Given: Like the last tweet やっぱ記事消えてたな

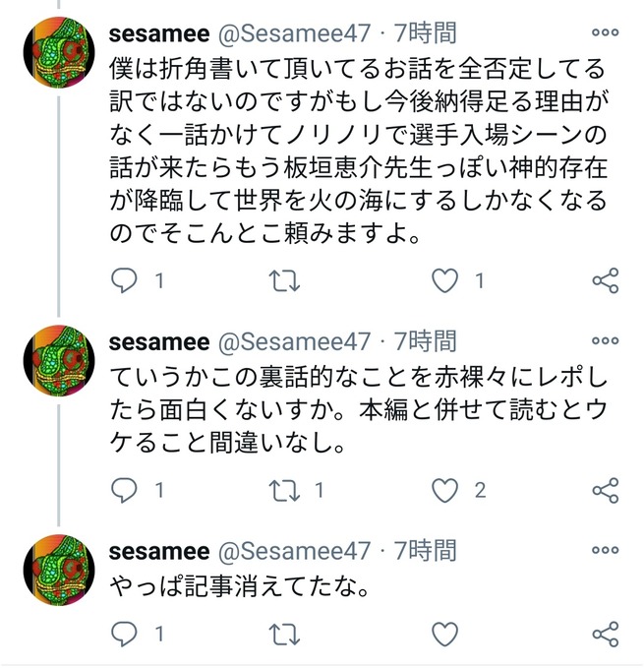Looking at the screenshot, I should pos(445,632).
